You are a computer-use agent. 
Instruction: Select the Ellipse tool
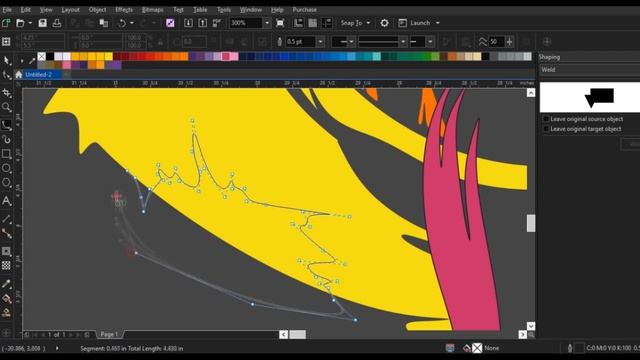tap(6, 168)
